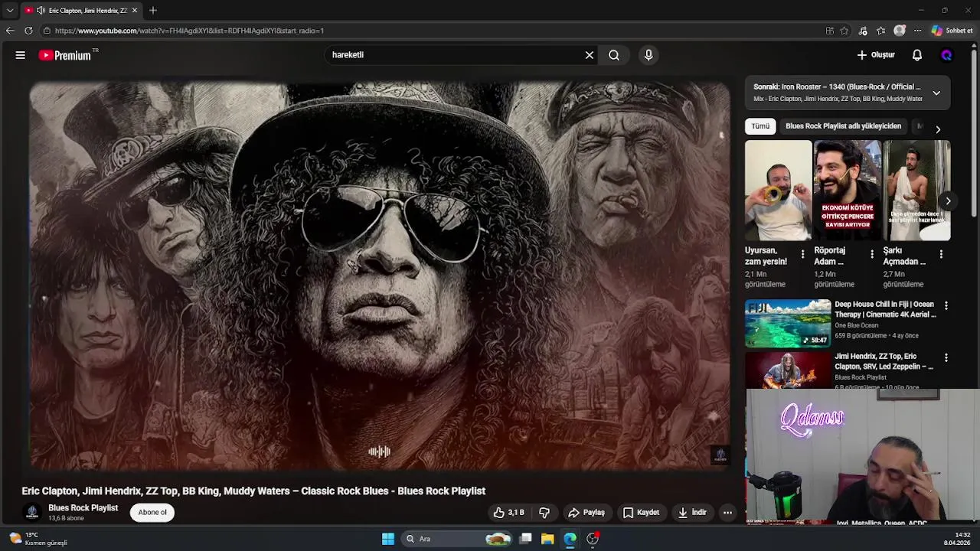Open the 'Şarkı Açmadan' short thumbnail
Screen dimensions: 980x551
916,191
